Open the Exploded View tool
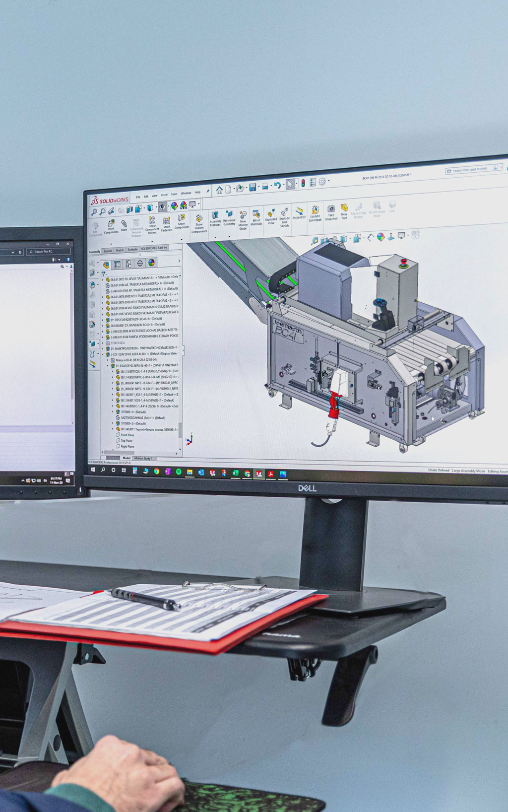Viewport: 508px width, 812px height. [x=271, y=217]
